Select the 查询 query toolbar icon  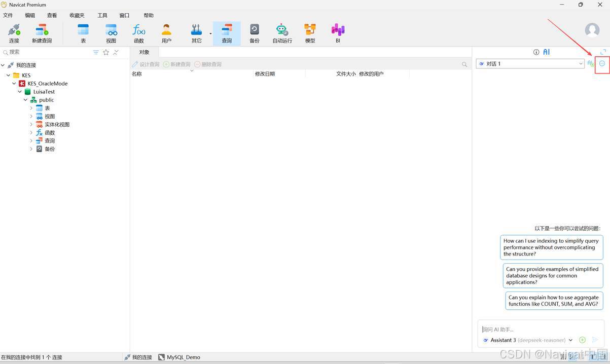click(x=227, y=33)
